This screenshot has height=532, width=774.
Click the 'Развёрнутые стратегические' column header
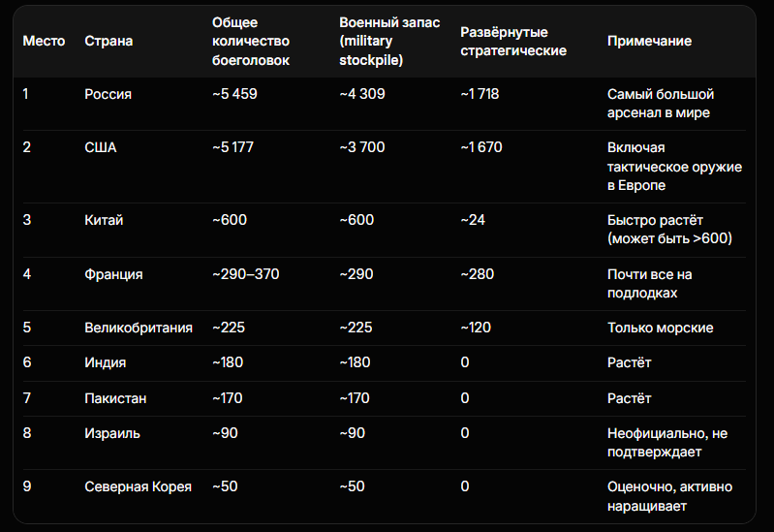tap(513, 42)
